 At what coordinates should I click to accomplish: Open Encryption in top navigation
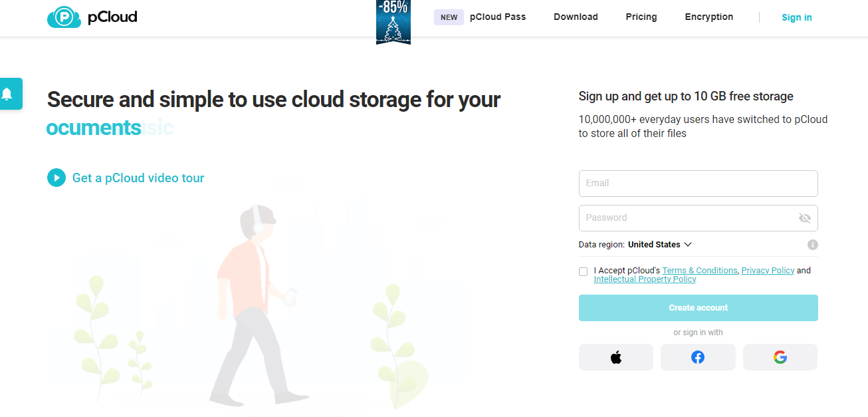tap(708, 17)
